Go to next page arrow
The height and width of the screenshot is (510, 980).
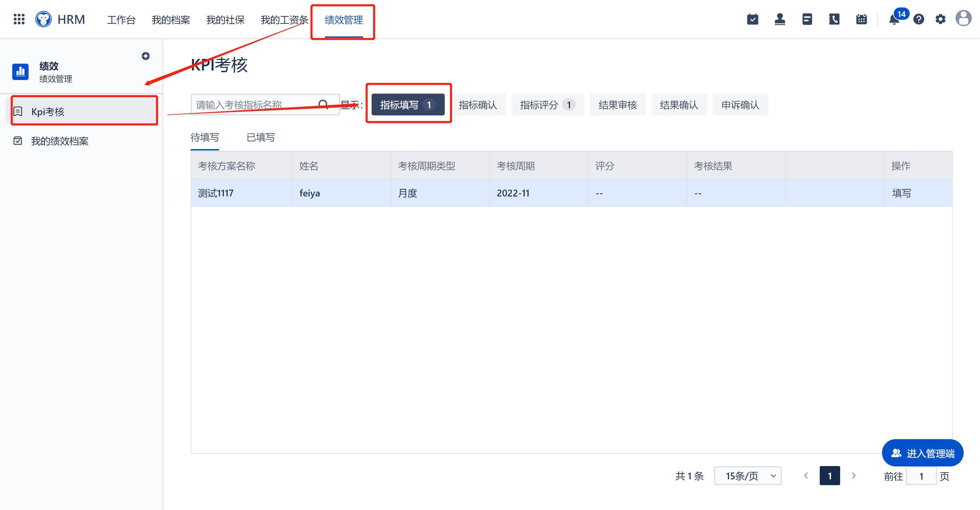(853, 476)
